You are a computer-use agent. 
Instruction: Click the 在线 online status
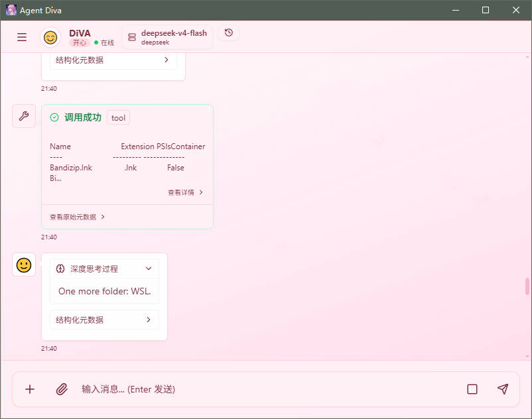[x=105, y=42]
